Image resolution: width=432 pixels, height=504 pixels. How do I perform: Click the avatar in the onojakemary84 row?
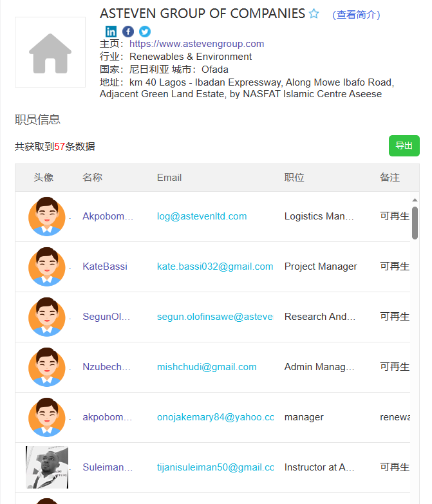pyautogui.click(x=47, y=417)
